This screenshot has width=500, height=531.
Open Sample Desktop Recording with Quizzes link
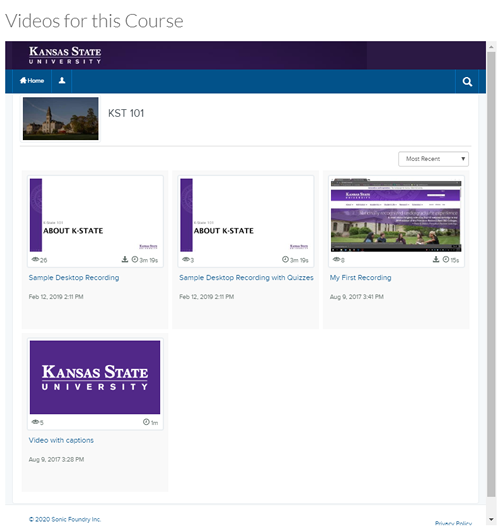246,278
